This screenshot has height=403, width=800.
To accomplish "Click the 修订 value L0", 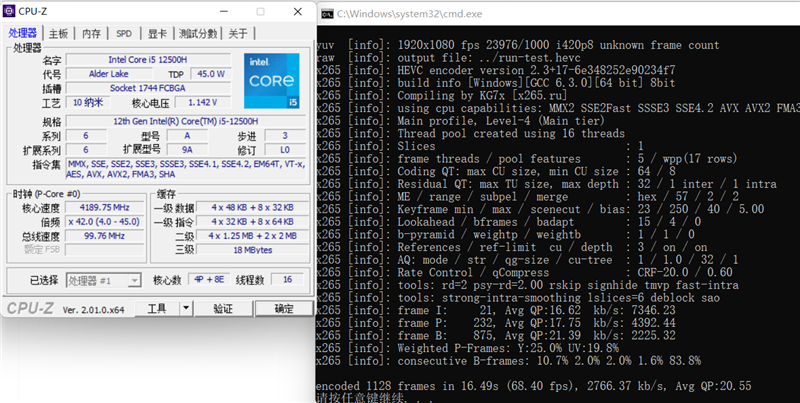I will click(x=285, y=150).
